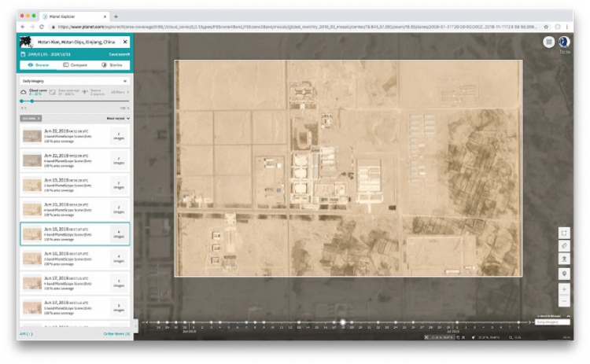
Task: Select first Jun 22, 2018 3-band scene
Action: (75, 136)
